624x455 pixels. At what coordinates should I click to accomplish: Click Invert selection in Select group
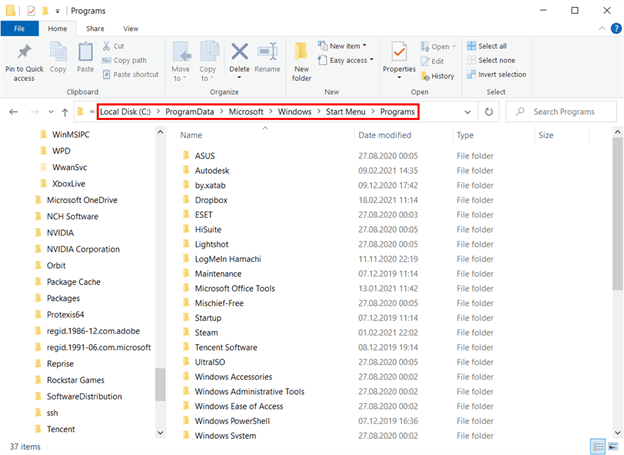[501, 74]
